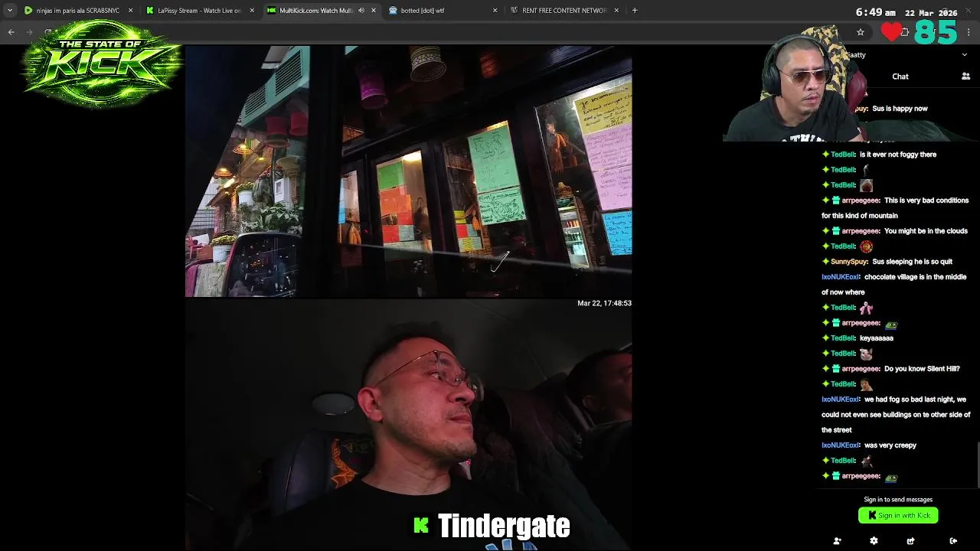The height and width of the screenshot is (551, 980).
Task: Switch to the 'RENT FREE CONTENT NETWORK' tab
Action: click(x=564, y=11)
